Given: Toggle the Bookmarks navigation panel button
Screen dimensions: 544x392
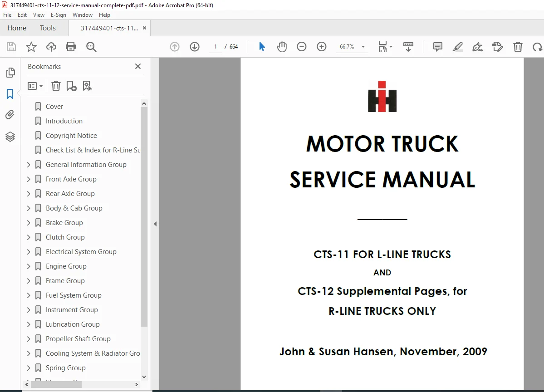Looking at the screenshot, I should pyautogui.click(x=10, y=93).
